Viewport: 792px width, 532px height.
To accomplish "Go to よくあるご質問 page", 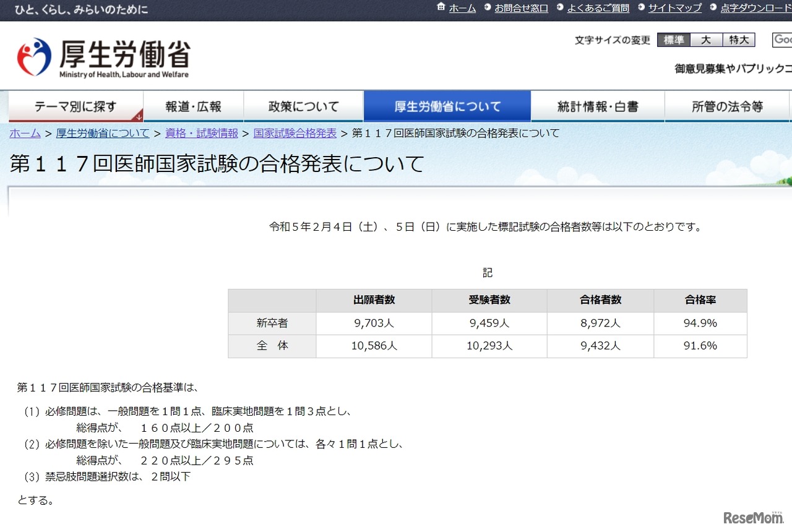I will click(x=598, y=8).
